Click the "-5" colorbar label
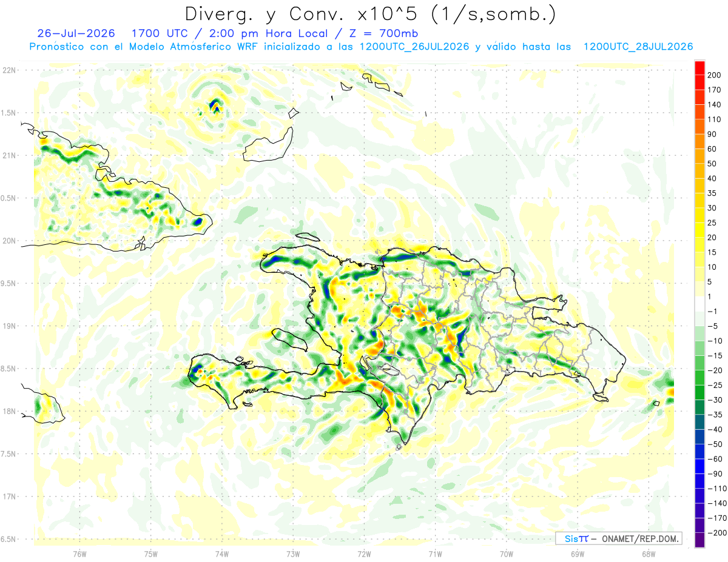The width and height of the screenshot is (728, 562). [712, 326]
